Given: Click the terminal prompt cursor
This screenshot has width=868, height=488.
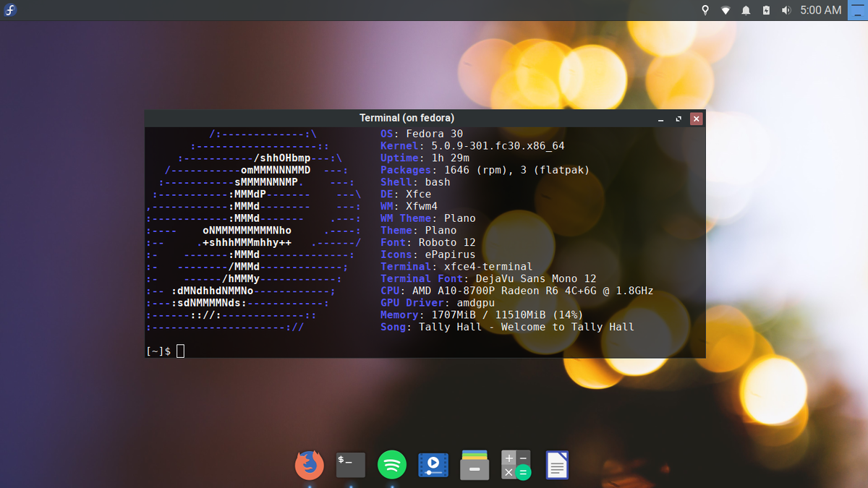Looking at the screenshot, I should [180, 351].
